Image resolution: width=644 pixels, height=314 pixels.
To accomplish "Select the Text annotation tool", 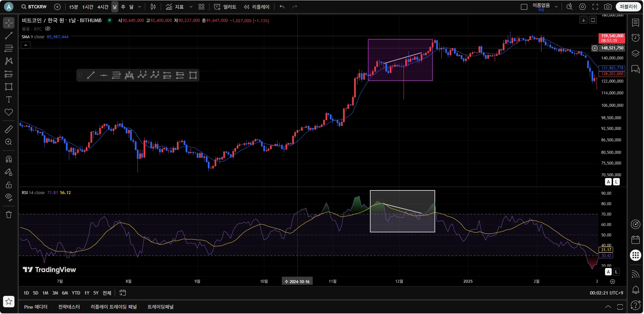I will (x=9, y=99).
